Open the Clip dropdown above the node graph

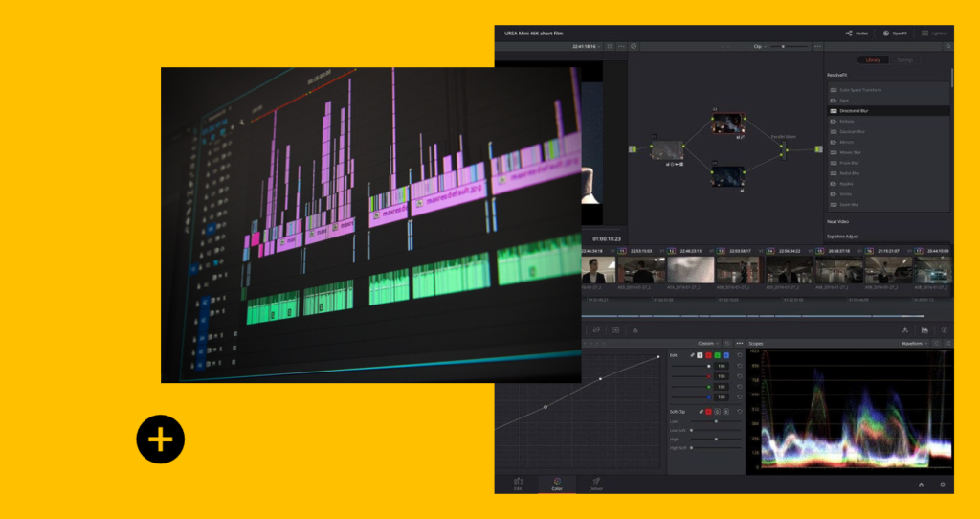tap(760, 46)
